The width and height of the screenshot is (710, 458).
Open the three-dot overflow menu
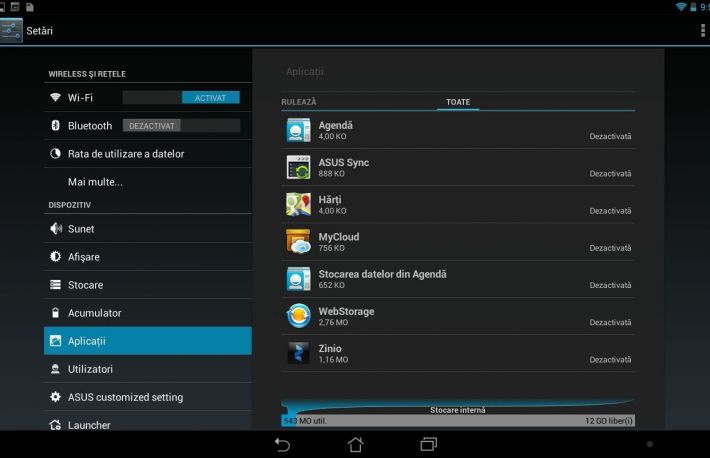coord(702,31)
